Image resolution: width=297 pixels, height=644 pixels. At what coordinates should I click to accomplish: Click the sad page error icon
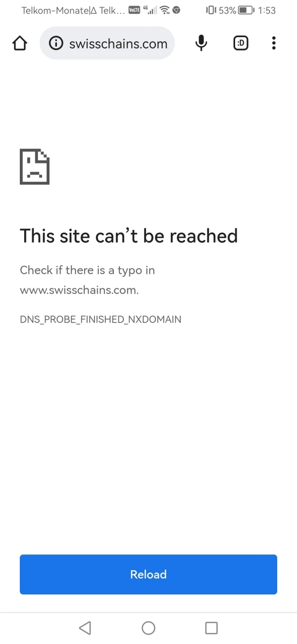point(35,166)
